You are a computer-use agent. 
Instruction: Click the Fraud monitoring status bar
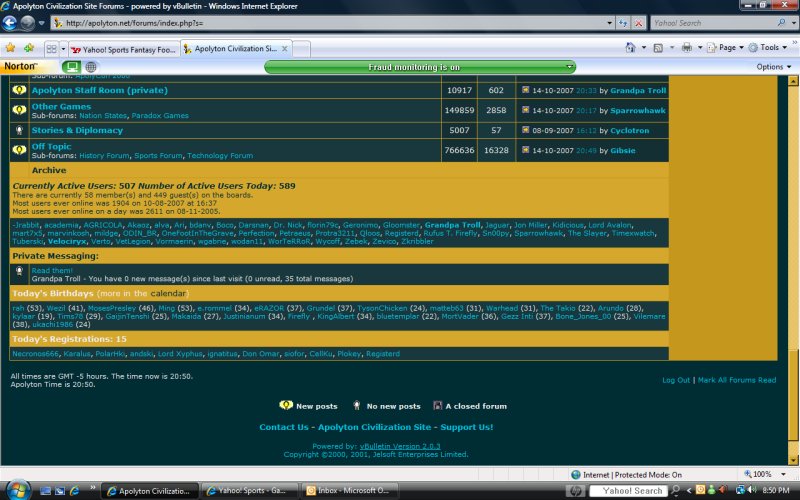(x=420, y=67)
